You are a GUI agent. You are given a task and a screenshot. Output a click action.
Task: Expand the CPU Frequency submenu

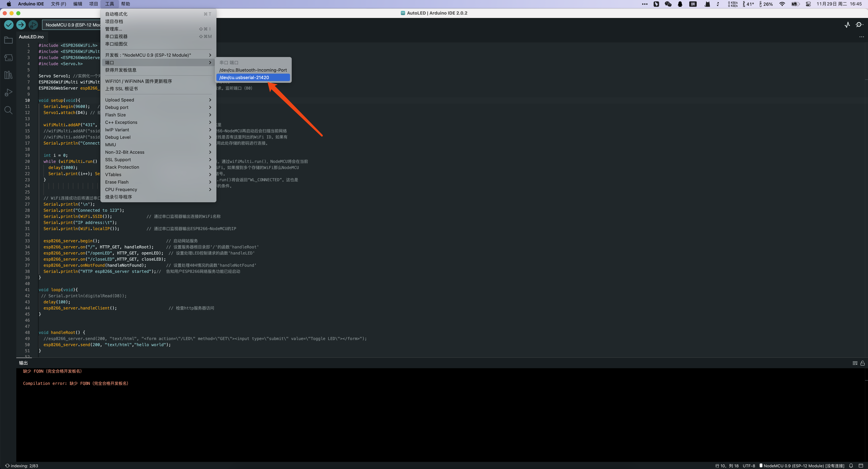(x=158, y=190)
